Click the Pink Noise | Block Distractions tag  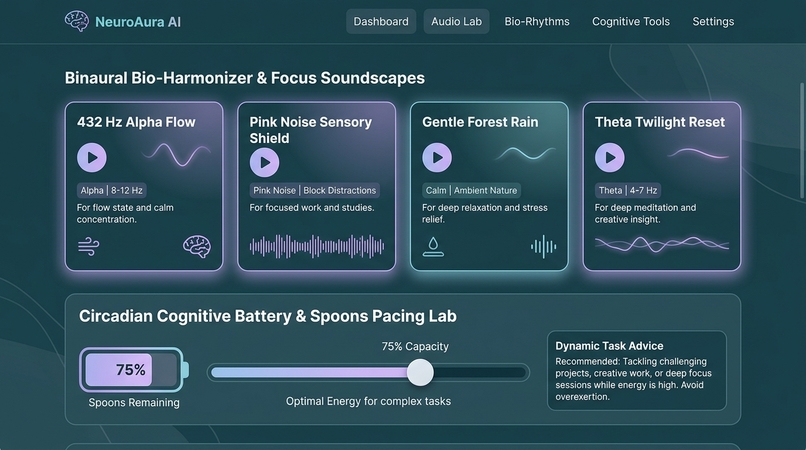coord(315,190)
